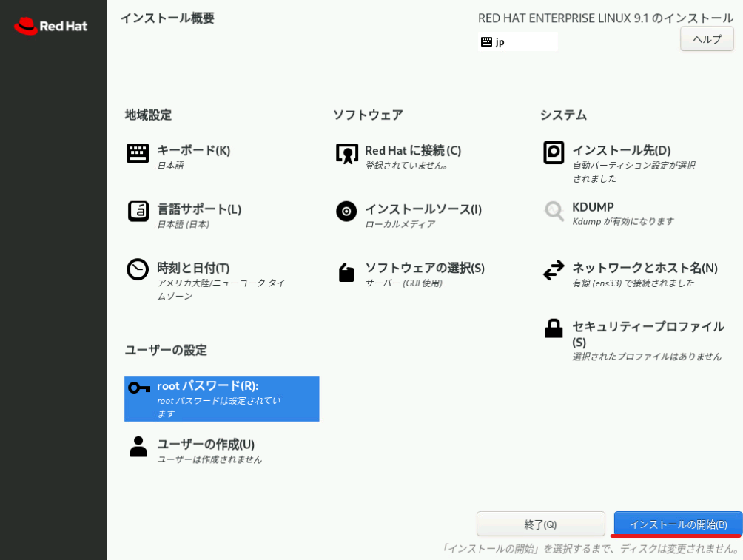743x560 pixels.
Task: Click the status text 自動パーティション設定が選択されました
Action: click(x=634, y=172)
